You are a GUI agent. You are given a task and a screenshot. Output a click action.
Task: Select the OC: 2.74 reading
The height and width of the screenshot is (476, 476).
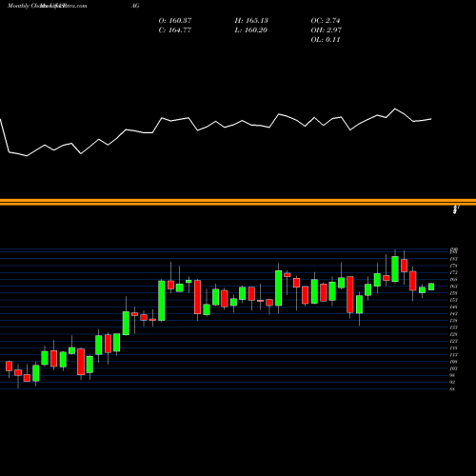[x=326, y=21]
